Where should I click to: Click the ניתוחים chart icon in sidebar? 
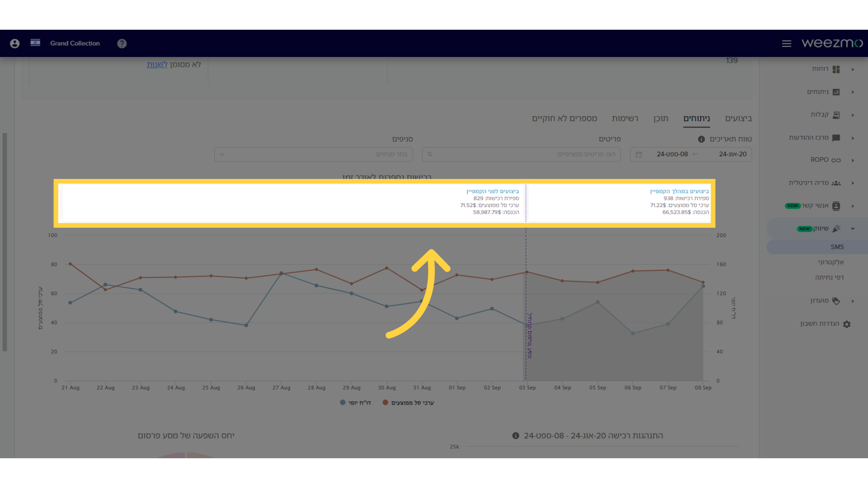[x=836, y=92]
